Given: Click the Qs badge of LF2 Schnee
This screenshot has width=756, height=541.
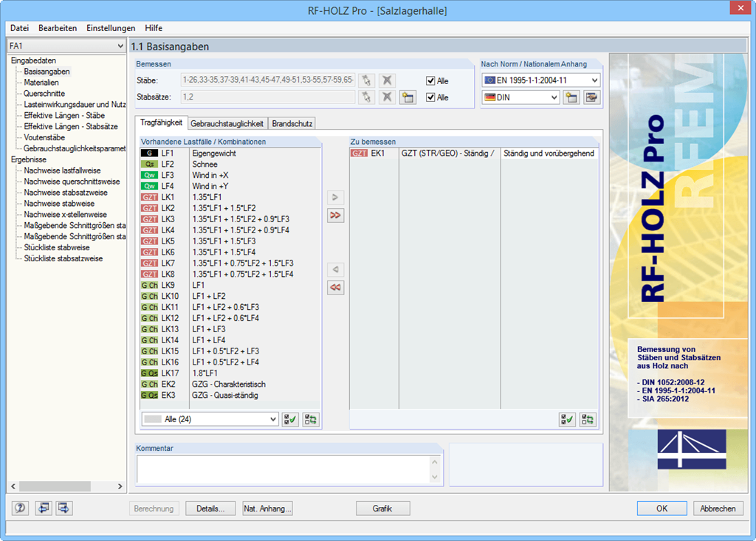Looking at the screenshot, I should coord(149,165).
